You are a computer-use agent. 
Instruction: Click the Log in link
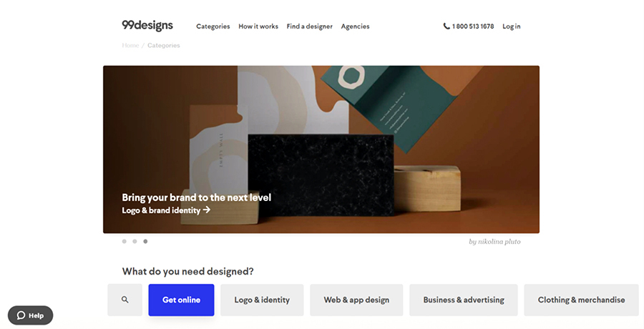[512, 26]
